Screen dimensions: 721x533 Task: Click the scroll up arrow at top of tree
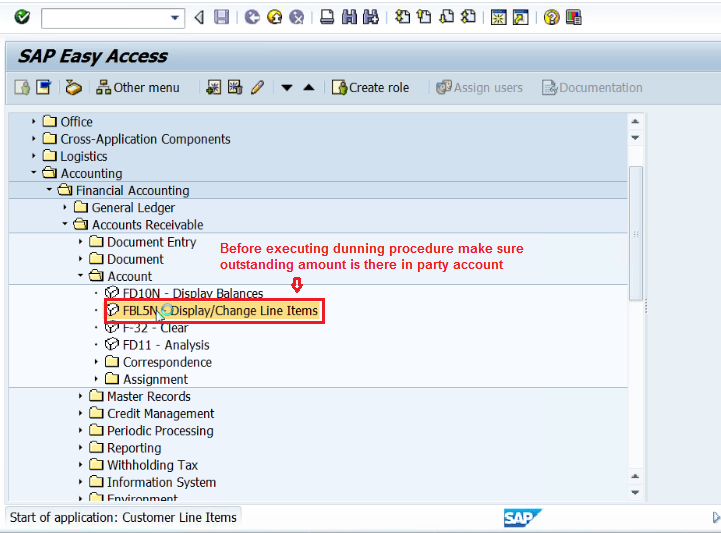pos(635,121)
